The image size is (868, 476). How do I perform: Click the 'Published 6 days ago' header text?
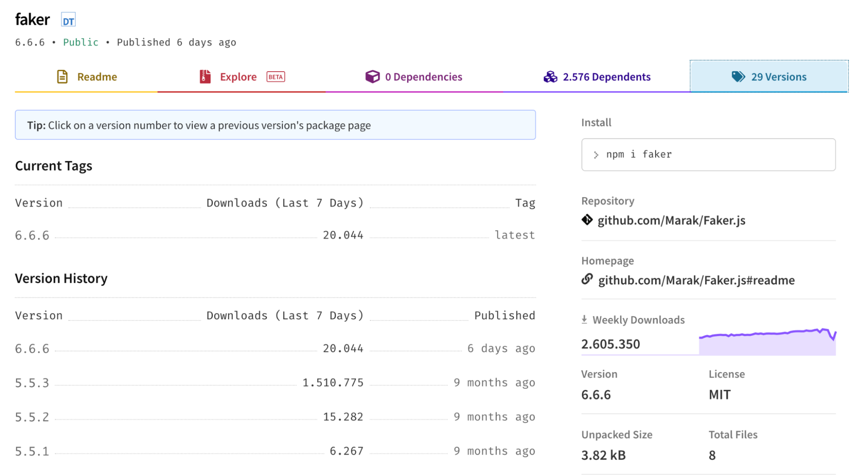coord(176,42)
